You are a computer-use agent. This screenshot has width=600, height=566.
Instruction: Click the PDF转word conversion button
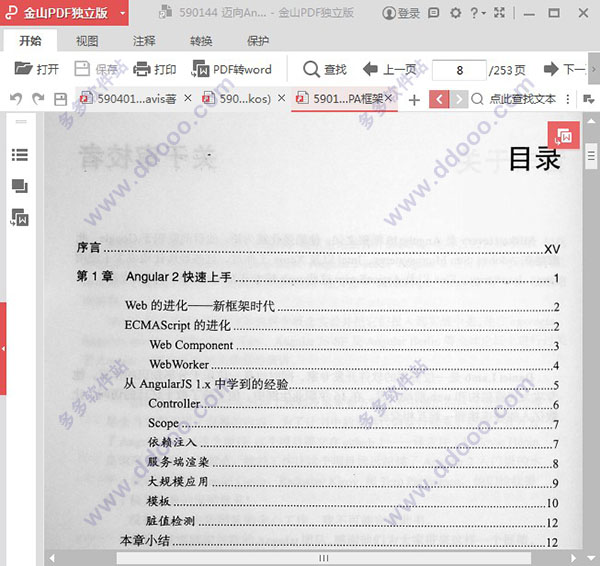232,69
